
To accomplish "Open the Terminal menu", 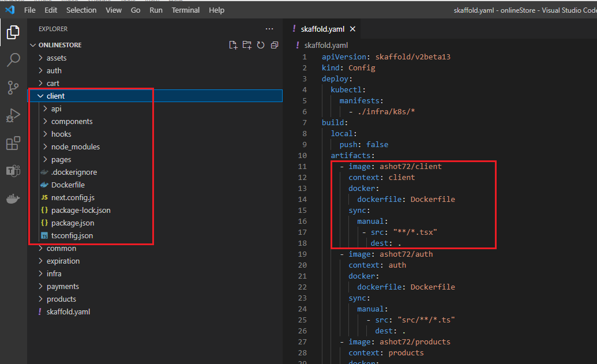I will coord(186,10).
